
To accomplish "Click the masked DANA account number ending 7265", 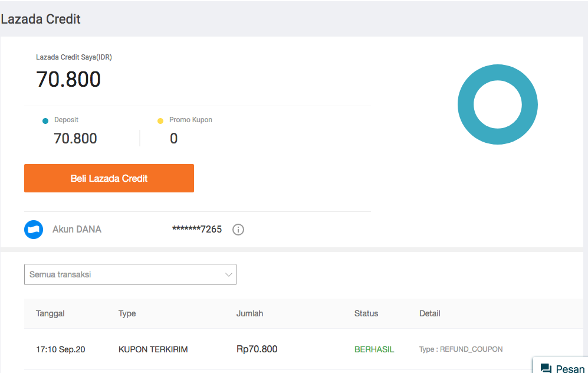I will 197,230.
